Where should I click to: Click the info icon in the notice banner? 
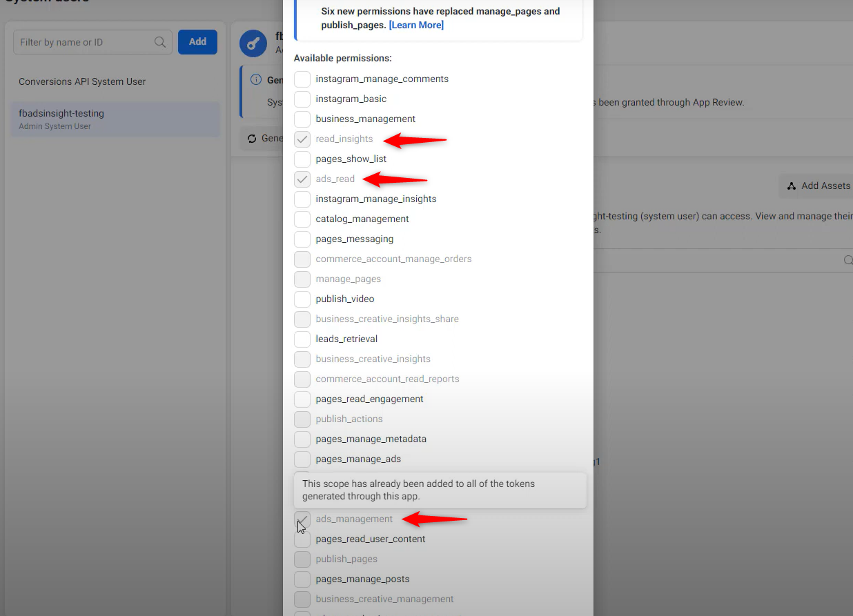[256, 80]
